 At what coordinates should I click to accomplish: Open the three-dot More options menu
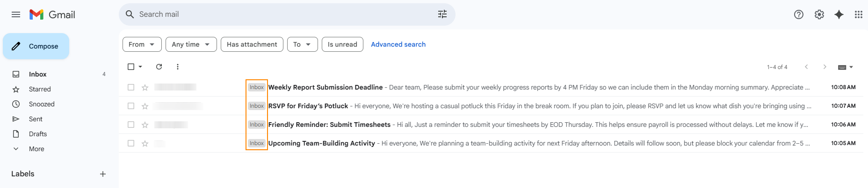pyautogui.click(x=178, y=67)
